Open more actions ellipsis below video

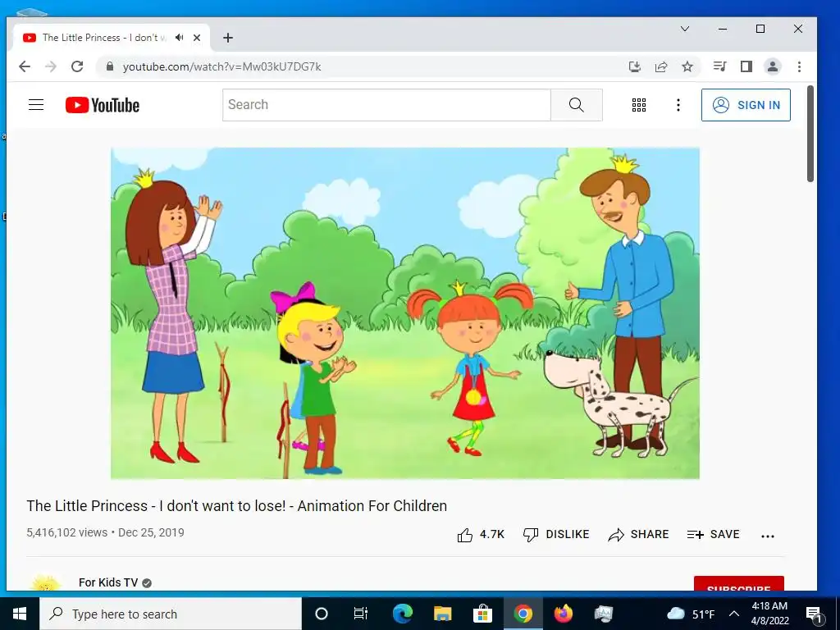click(768, 536)
